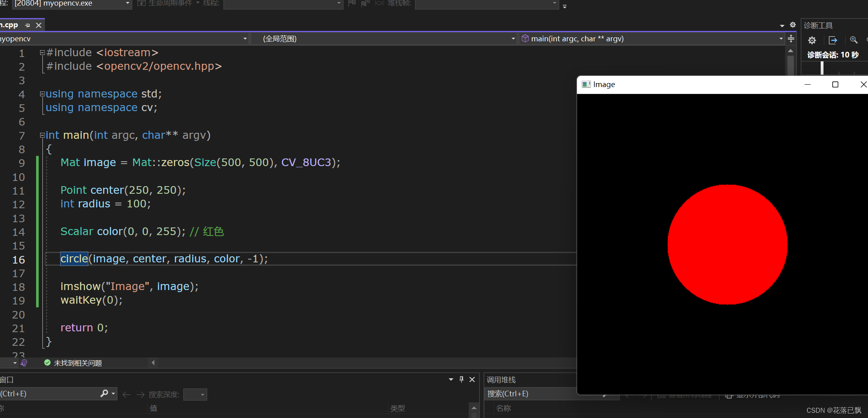This screenshot has height=418, width=868.
Task: Open the search depth dropdown
Action: pos(195,395)
